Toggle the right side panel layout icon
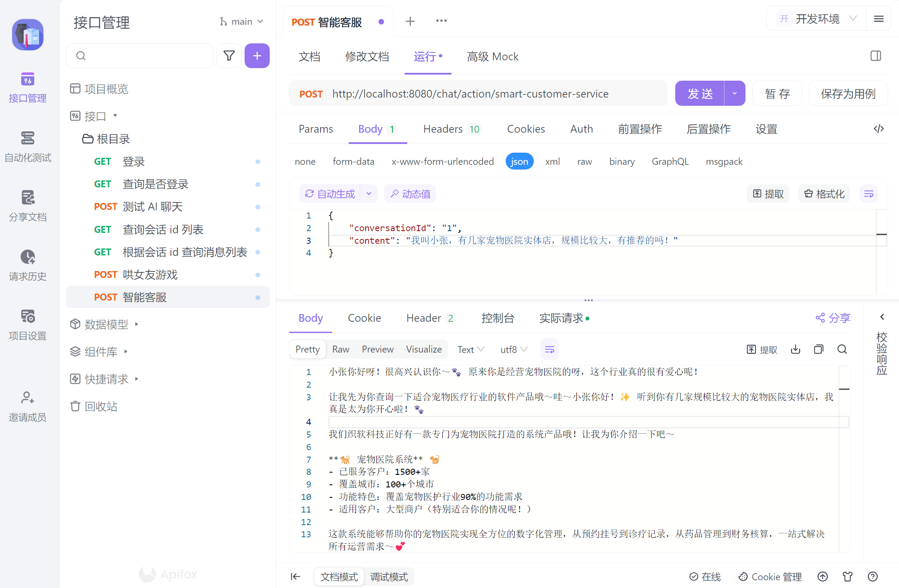The image size is (899, 588). (x=876, y=56)
